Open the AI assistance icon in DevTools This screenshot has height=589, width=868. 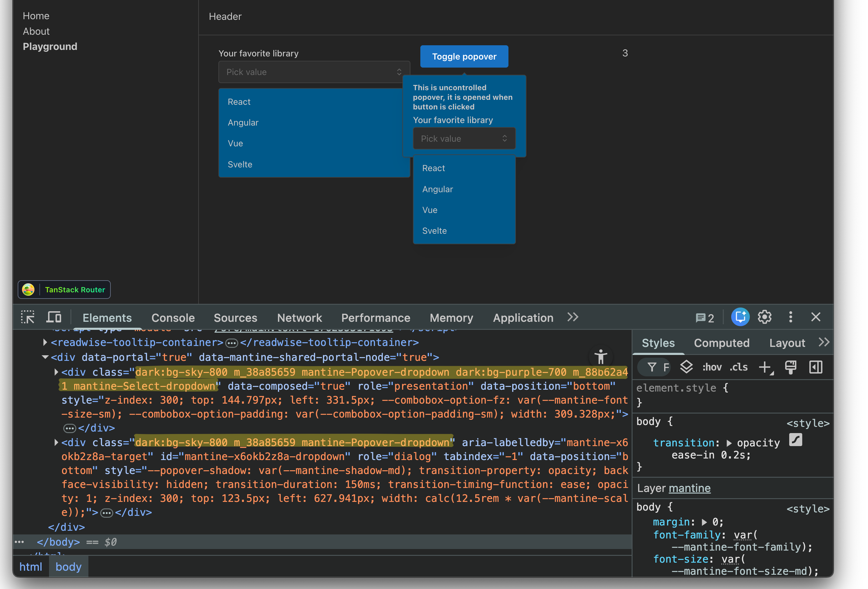740,317
